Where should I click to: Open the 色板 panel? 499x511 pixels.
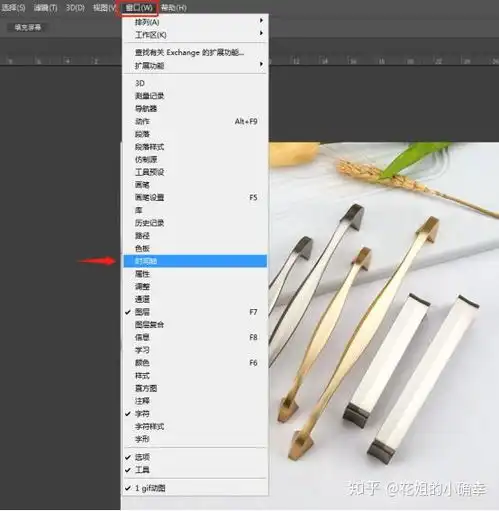click(x=195, y=248)
